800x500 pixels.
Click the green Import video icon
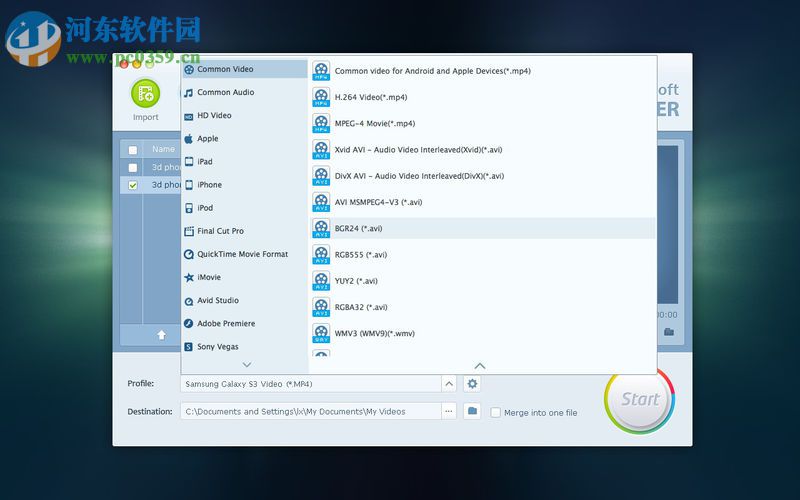click(x=145, y=93)
